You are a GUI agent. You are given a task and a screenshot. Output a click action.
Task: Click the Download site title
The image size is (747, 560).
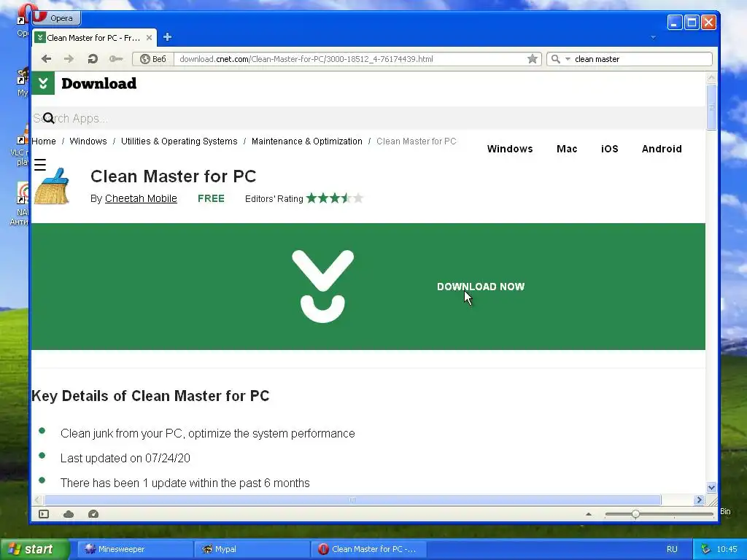[98, 83]
